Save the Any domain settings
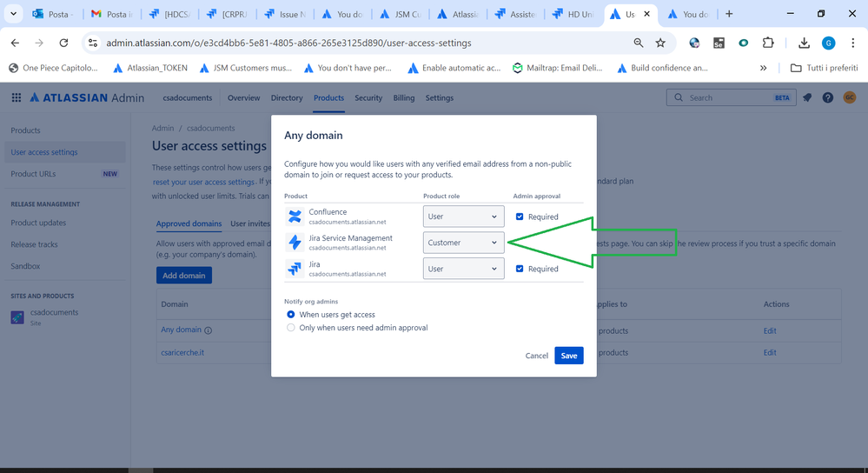This screenshot has height=473, width=868. [x=568, y=356]
